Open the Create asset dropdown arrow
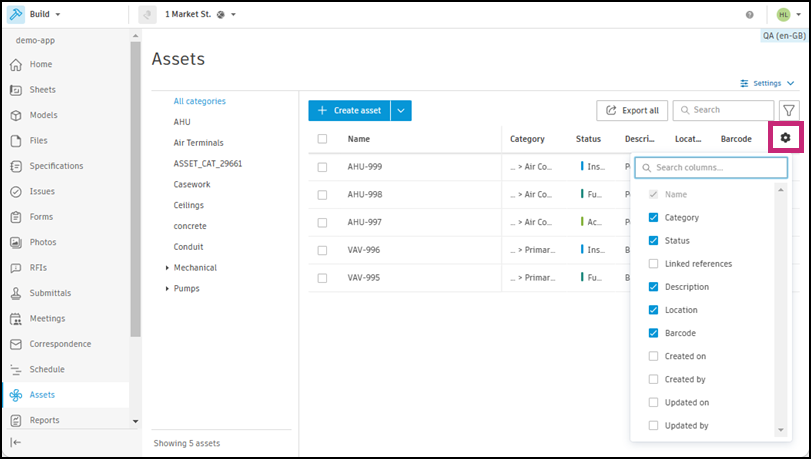Screen dimensions: 811x459 pos(401,111)
